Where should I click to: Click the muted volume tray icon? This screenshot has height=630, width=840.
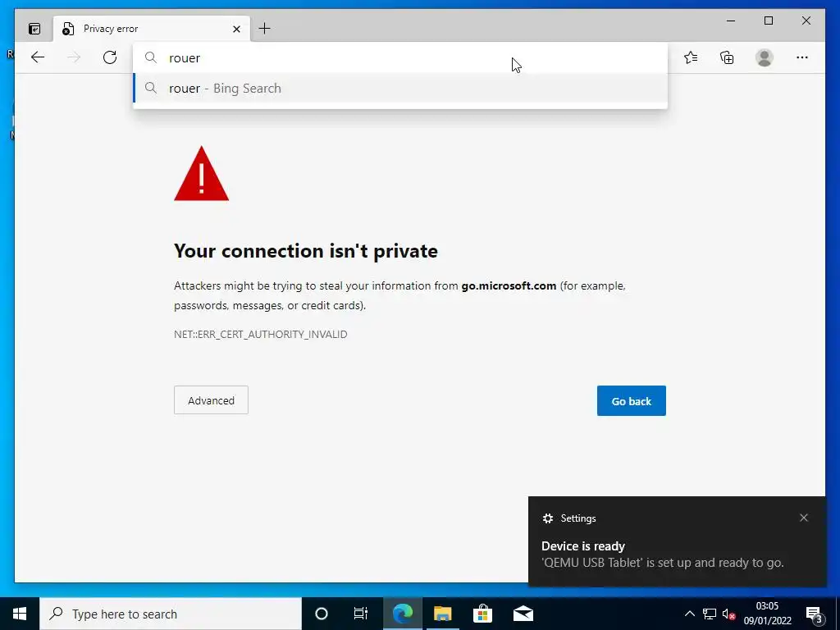tap(728, 614)
